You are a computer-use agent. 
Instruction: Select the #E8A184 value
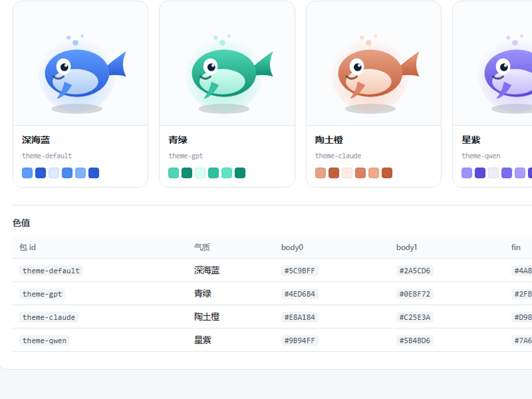pos(300,317)
